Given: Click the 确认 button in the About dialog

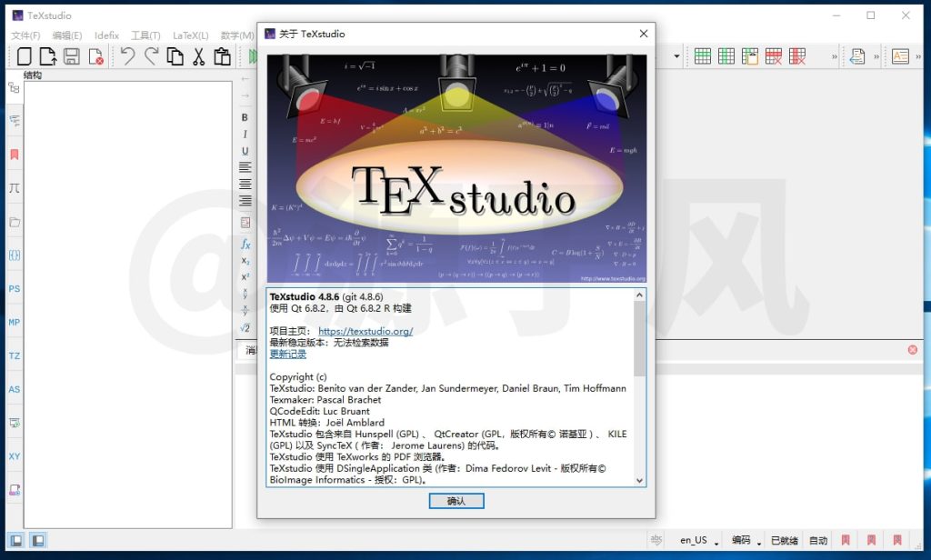Looking at the screenshot, I should 456,501.
